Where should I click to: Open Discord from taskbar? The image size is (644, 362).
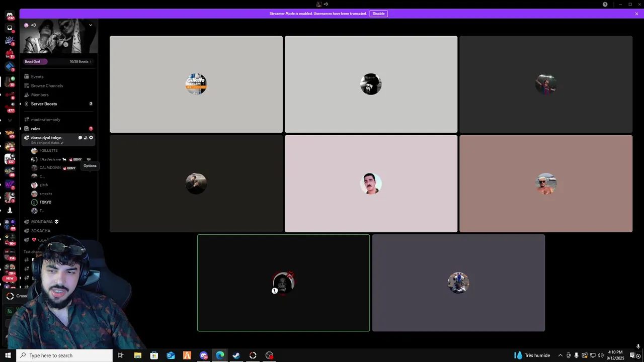(203, 355)
